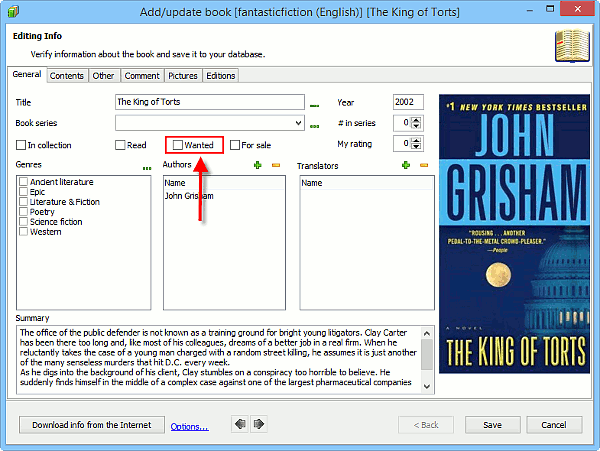Click the application icon in title bar
Screen dimensions: 600x451
click(13, 11)
